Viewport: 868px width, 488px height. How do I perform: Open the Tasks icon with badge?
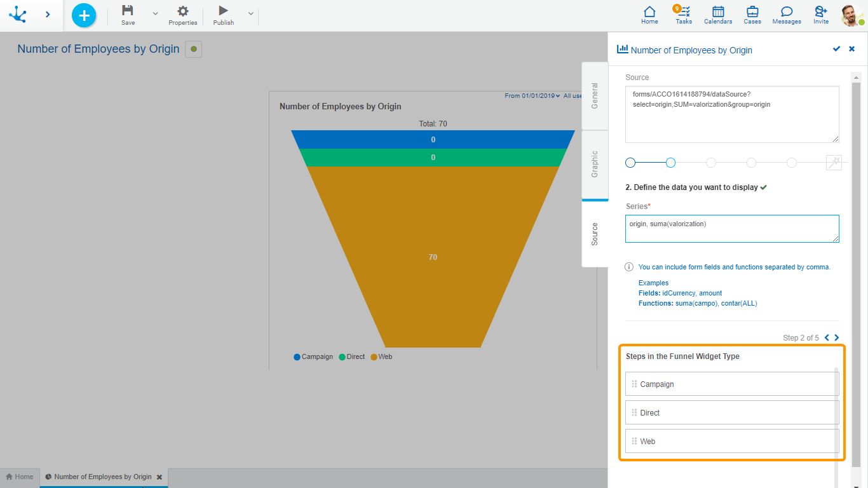pyautogui.click(x=684, y=12)
